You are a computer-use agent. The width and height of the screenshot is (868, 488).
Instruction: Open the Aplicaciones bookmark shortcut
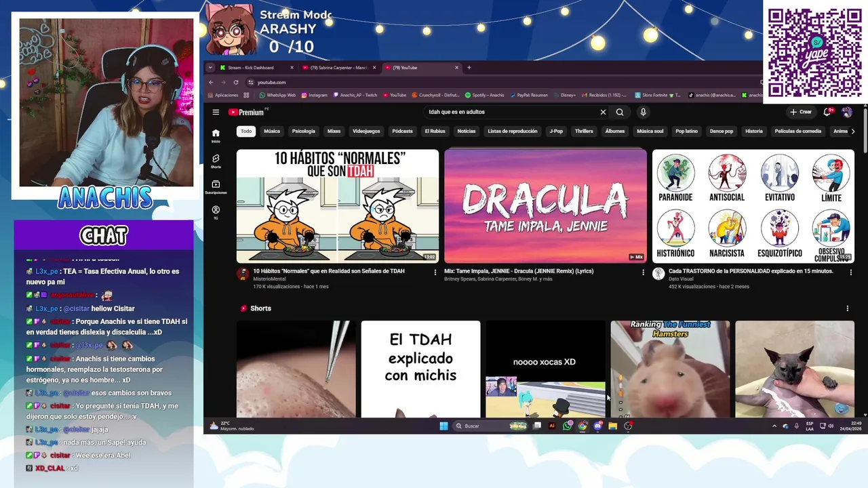pyautogui.click(x=223, y=96)
